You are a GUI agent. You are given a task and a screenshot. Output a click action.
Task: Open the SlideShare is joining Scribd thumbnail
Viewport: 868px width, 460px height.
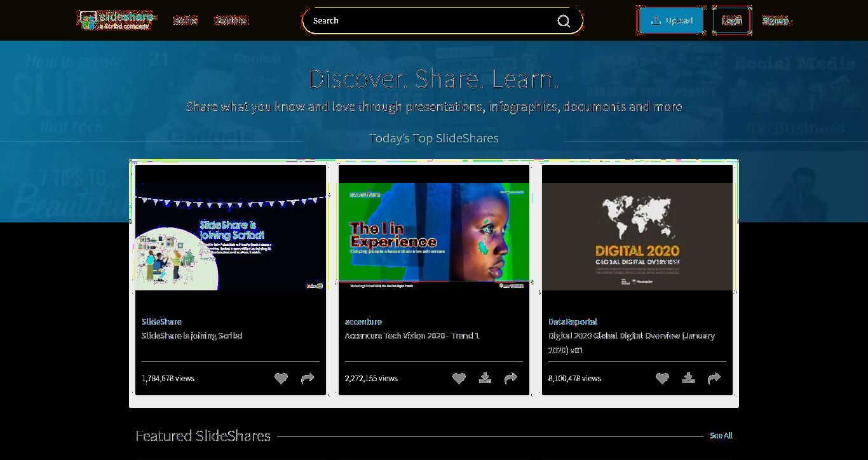[231, 237]
